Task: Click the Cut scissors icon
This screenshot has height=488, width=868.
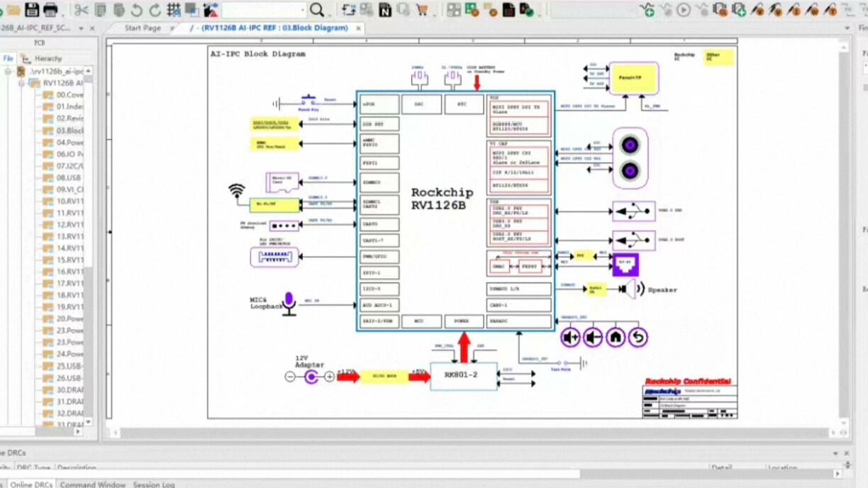Action: tap(82, 10)
